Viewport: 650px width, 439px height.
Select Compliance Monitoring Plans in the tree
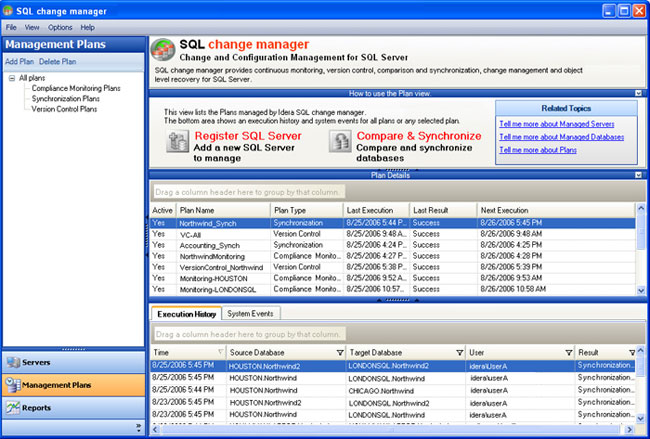click(x=76, y=88)
